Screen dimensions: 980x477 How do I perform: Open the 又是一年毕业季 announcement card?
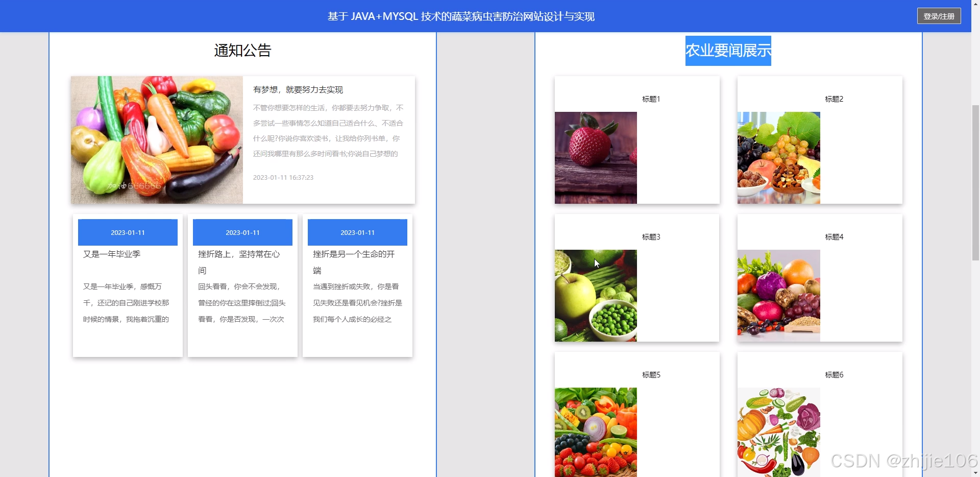127,254
